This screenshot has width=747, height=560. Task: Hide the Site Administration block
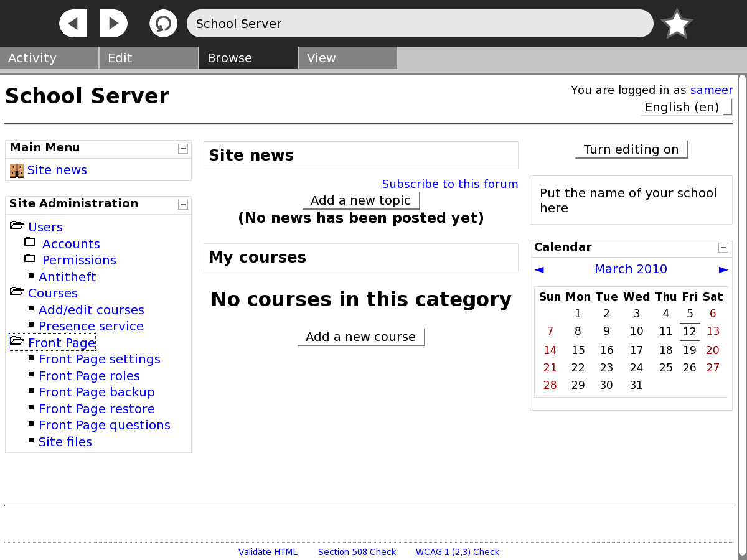pyautogui.click(x=183, y=204)
